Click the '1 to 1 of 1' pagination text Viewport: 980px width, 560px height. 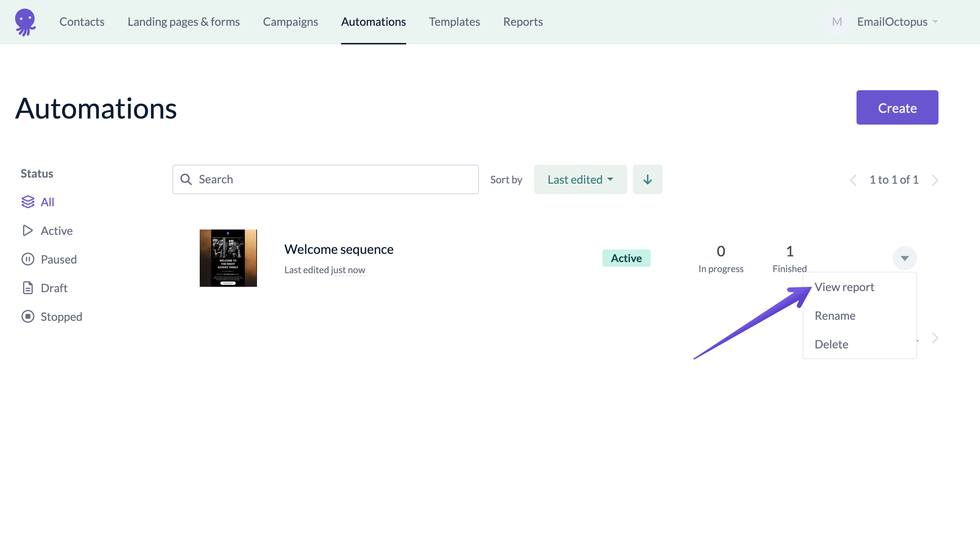(x=894, y=180)
